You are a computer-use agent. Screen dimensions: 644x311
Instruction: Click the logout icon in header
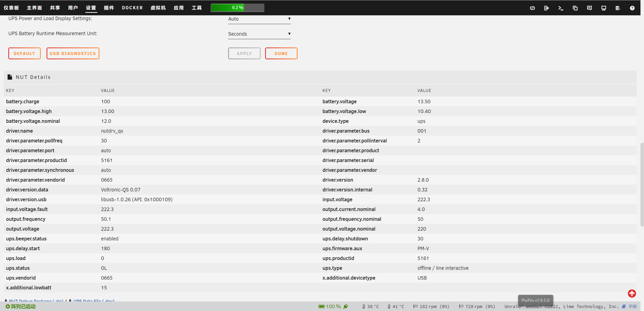[546, 8]
